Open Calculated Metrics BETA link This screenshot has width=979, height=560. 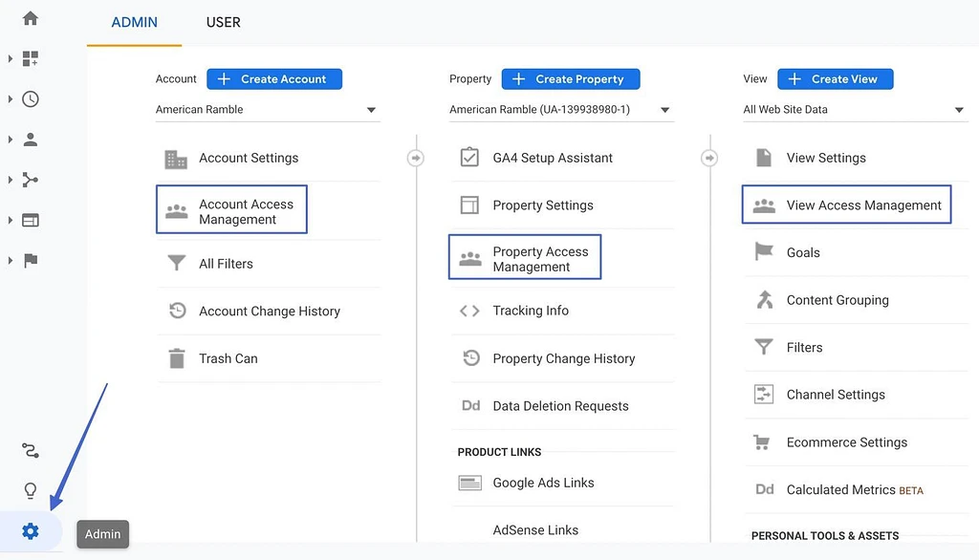click(855, 490)
